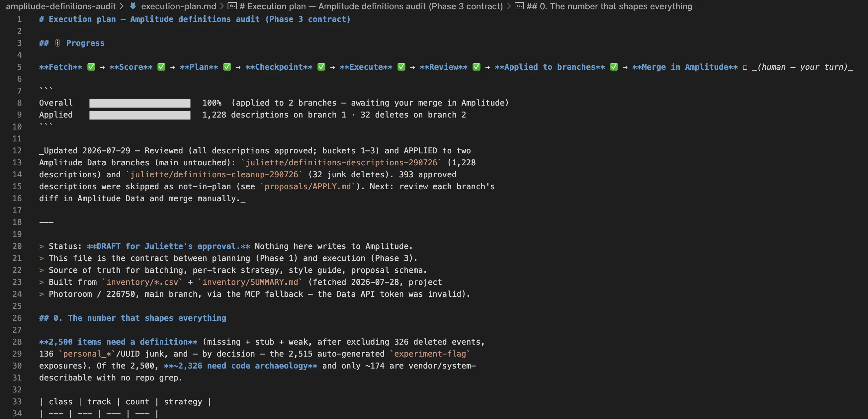Viewport: 868px width, 419px height.
Task: Click the bold '**Score**' text
Action: point(131,67)
